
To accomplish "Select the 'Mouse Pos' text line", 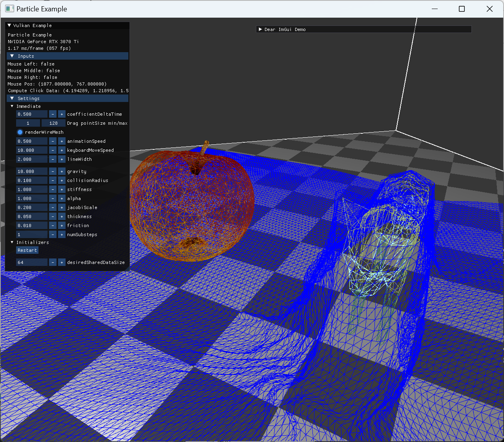I will [57, 84].
